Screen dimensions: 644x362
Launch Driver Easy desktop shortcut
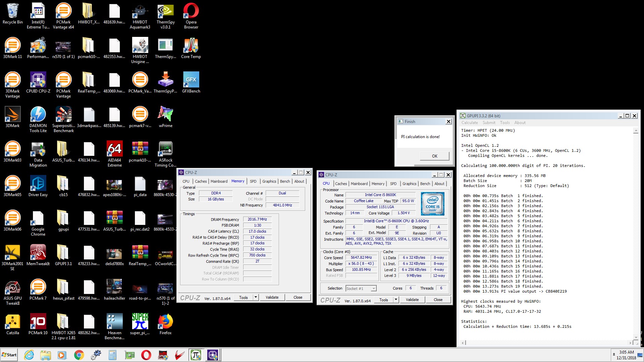pos(38,186)
